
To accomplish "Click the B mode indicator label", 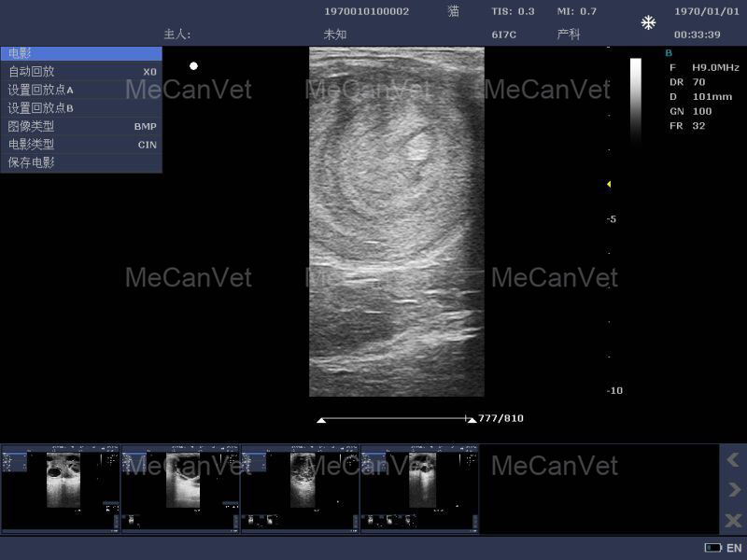I will tap(669, 53).
